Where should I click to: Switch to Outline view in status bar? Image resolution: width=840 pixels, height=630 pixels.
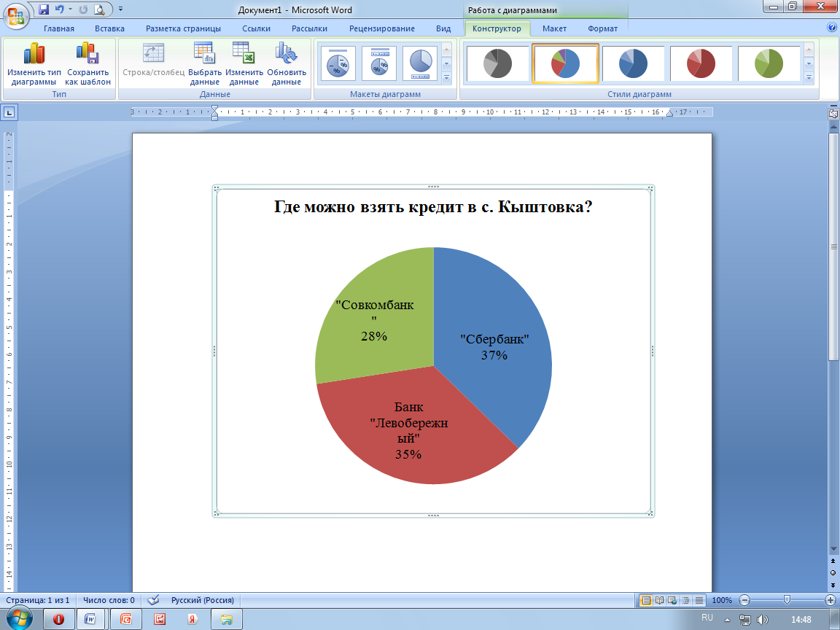[x=685, y=600]
